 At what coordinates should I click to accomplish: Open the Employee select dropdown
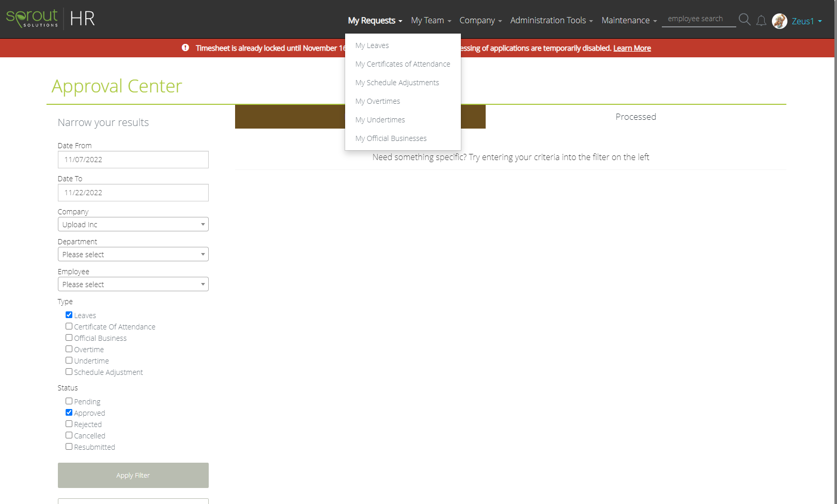click(x=133, y=285)
